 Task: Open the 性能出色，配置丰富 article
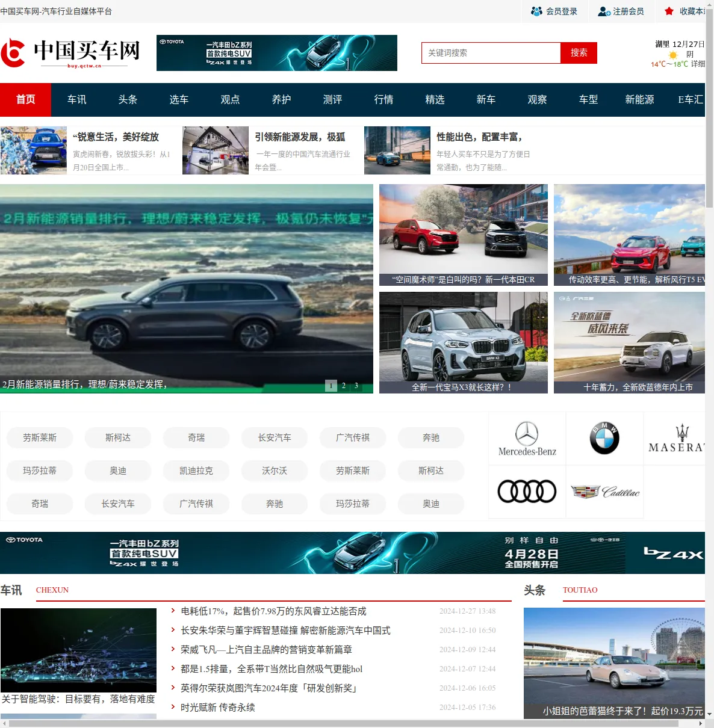pyautogui.click(x=479, y=137)
